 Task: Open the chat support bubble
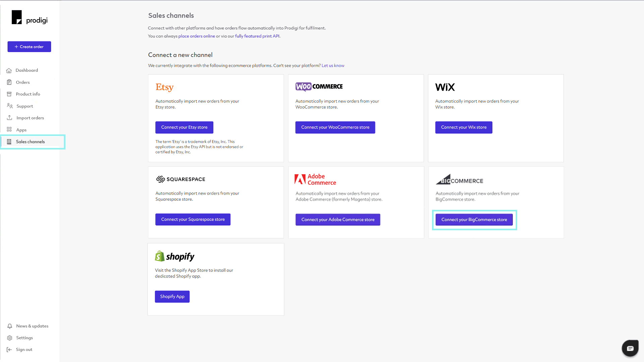[630, 348]
